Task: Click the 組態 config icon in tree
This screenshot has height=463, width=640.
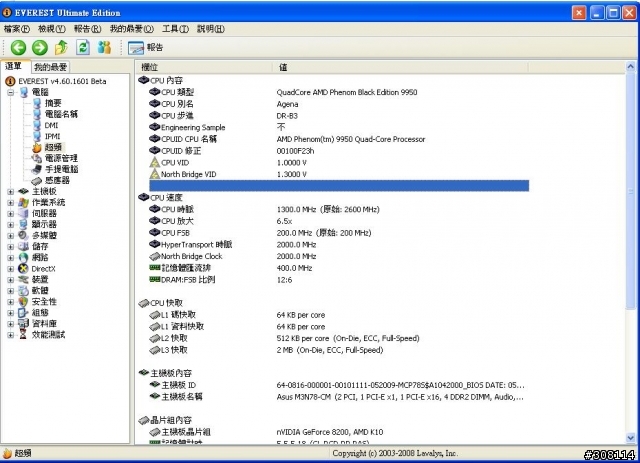Action: click(24, 313)
